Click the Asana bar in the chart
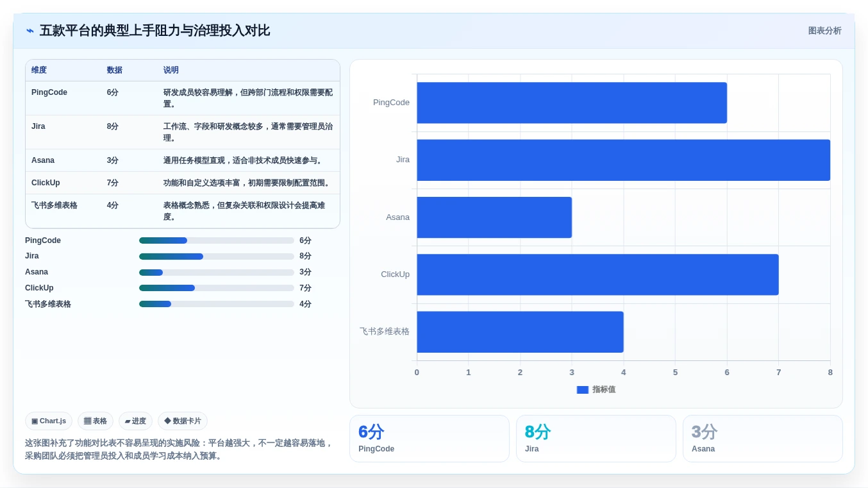This screenshot has height=488, width=868. (494, 217)
